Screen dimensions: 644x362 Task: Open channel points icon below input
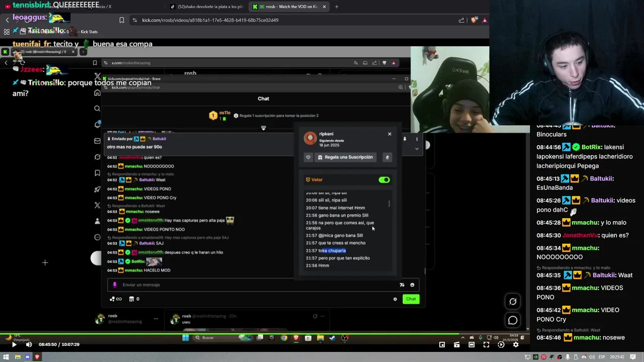pyautogui.click(x=116, y=299)
